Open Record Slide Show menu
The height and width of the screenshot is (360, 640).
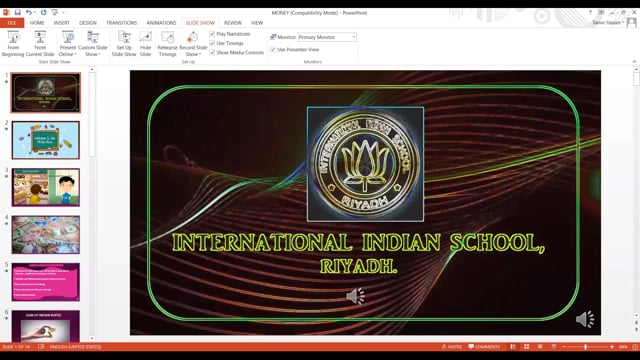point(193,44)
